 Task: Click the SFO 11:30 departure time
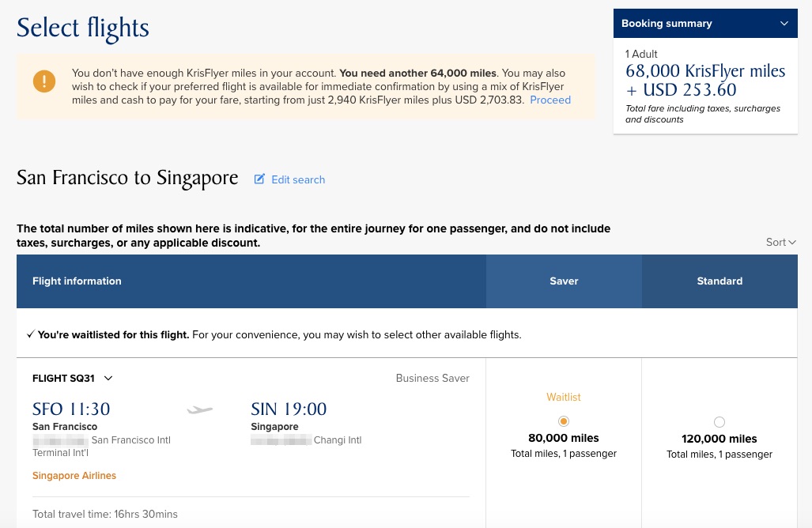point(71,409)
